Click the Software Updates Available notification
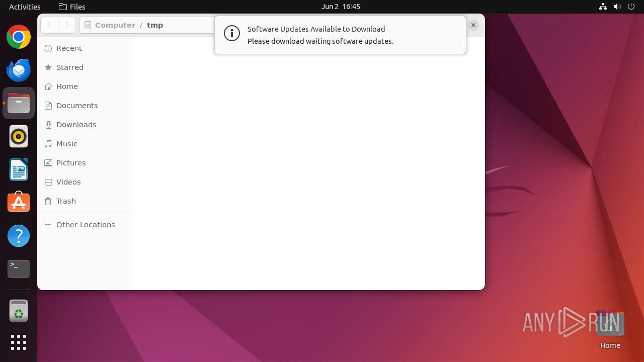 click(x=340, y=35)
